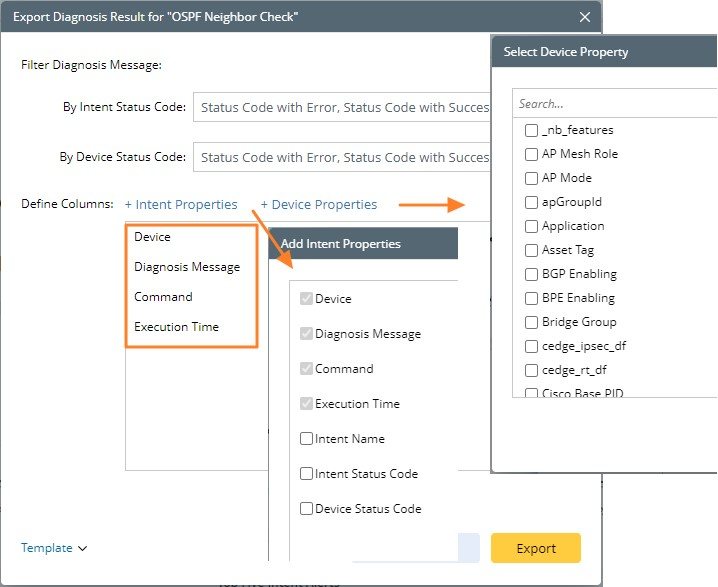718x587 pixels.
Task: Check the AP Mesh Role property
Action: pos(532,154)
